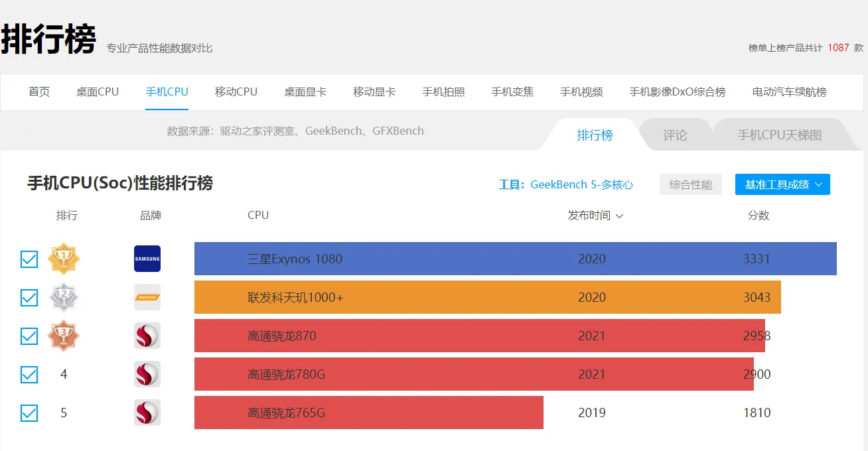868x451 pixels.
Task: Click the score value 3331
Action: 757,259
